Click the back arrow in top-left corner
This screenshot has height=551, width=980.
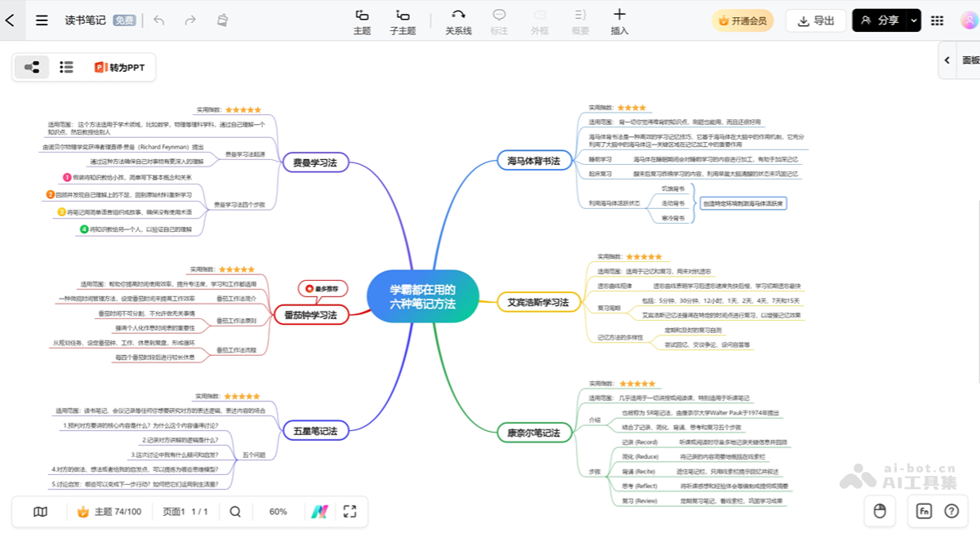10,20
